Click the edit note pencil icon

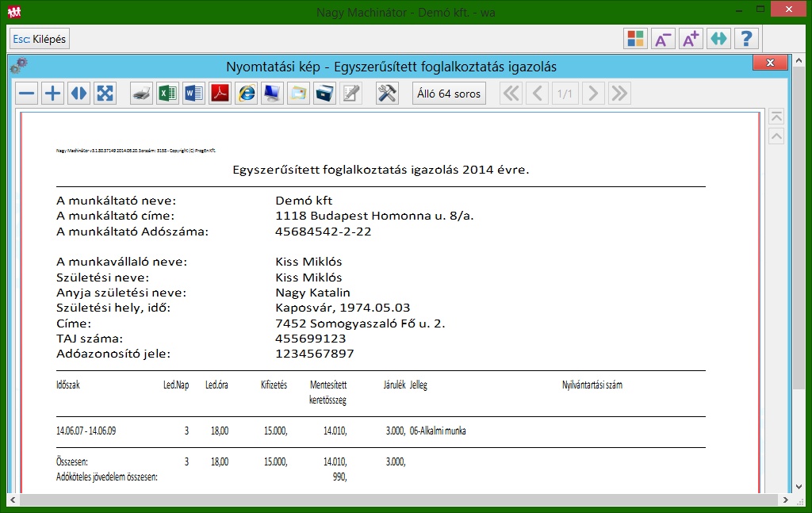(x=351, y=94)
